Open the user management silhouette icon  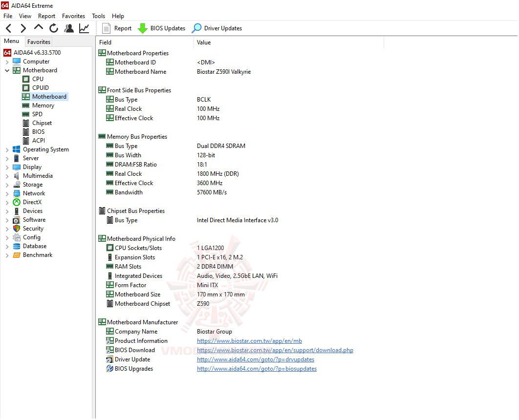point(69,28)
